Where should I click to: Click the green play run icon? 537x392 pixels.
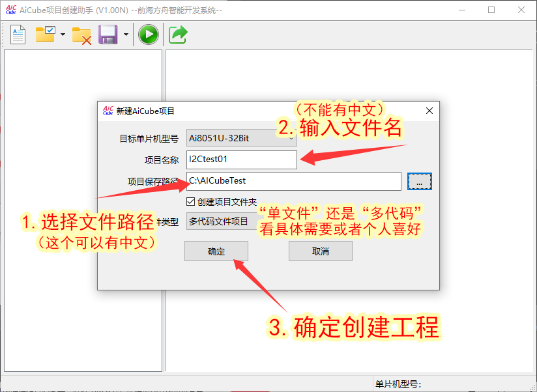149,35
